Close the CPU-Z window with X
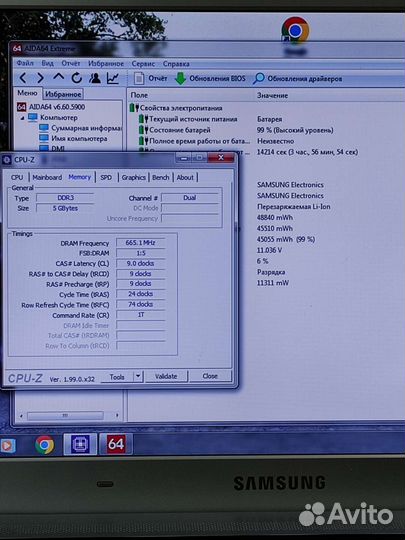 point(221,157)
